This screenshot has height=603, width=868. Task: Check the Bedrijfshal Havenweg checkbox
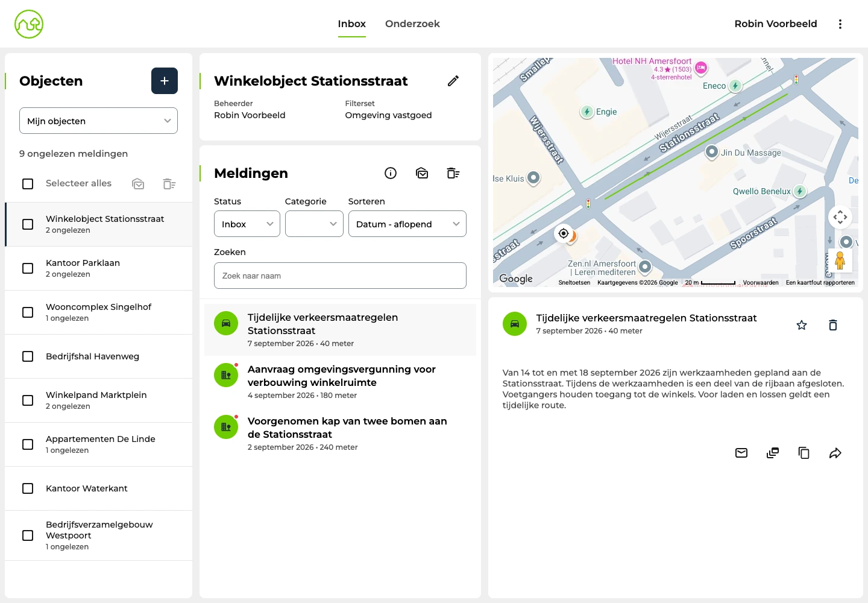pyautogui.click(x=28, y=356)
